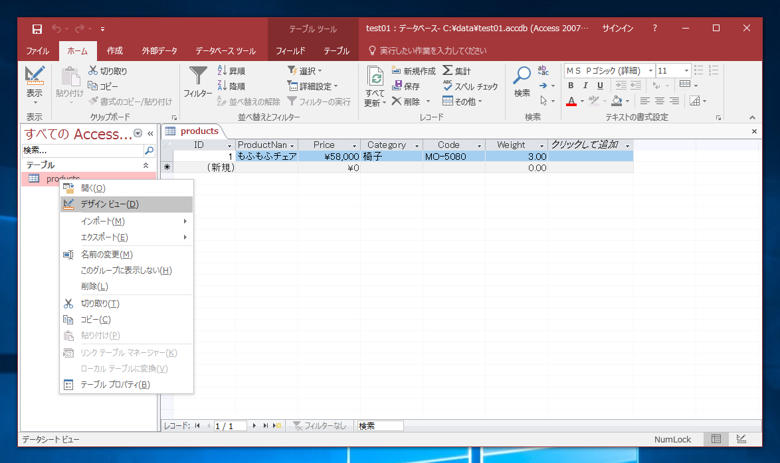Collapse the ribbon with the arrow
Viewport: 780px width, 463px height.
(752, 117)
